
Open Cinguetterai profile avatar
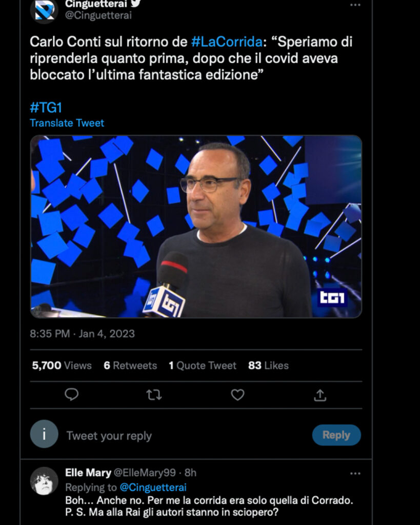tap(44, 10)
